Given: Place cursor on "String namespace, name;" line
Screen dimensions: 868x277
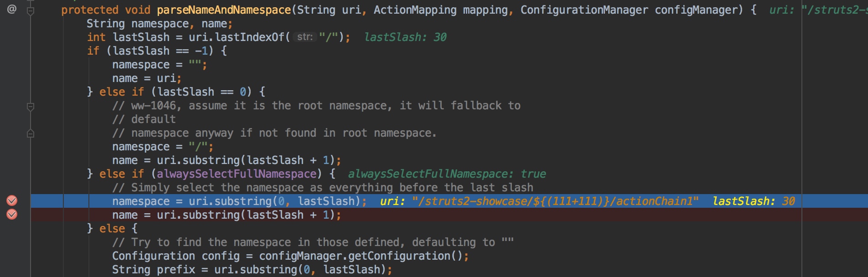Looking at the screenshot, I should (x=160, y=24).
